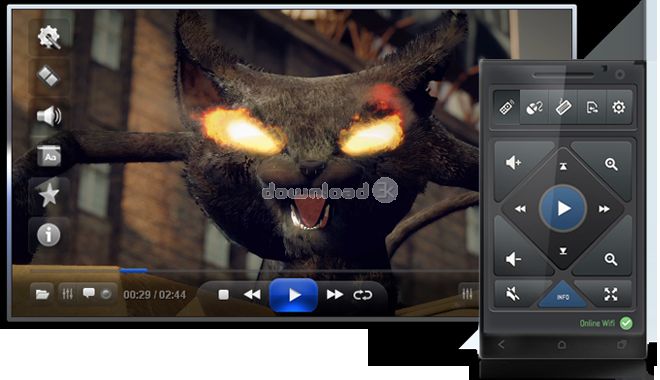Viewport: 660px width, 380px height.
Task: Open the equalizer sliders icon beside the folder
Action: tap(67, 294)
